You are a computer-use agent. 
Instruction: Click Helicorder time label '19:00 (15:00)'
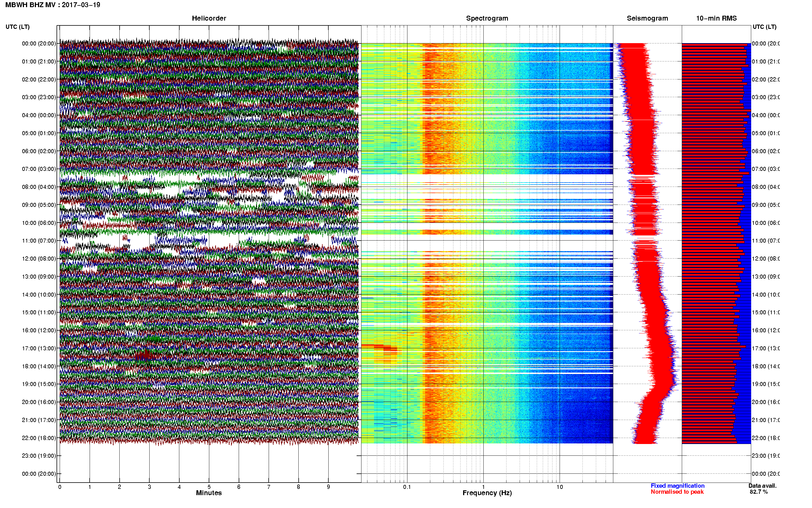39,384
